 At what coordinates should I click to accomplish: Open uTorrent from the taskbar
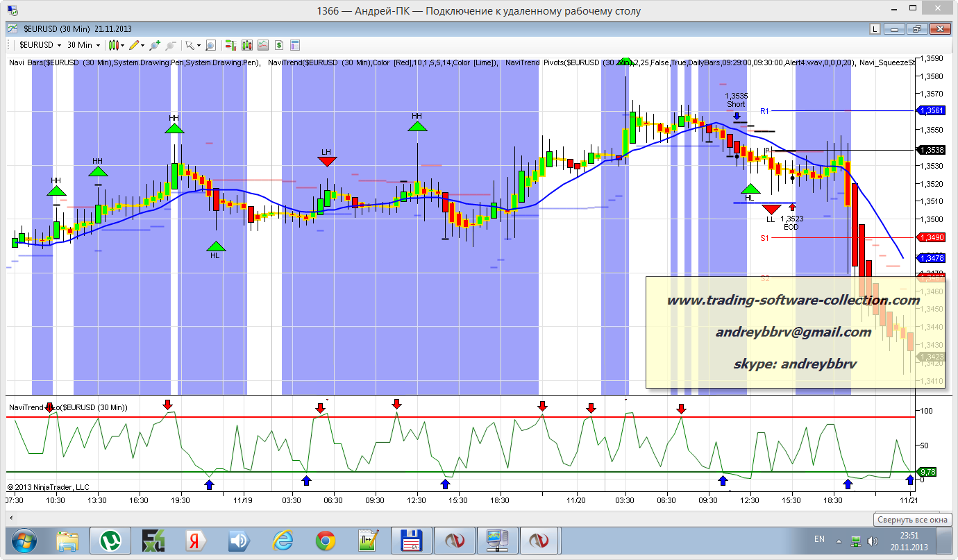(x=110, y=540)
